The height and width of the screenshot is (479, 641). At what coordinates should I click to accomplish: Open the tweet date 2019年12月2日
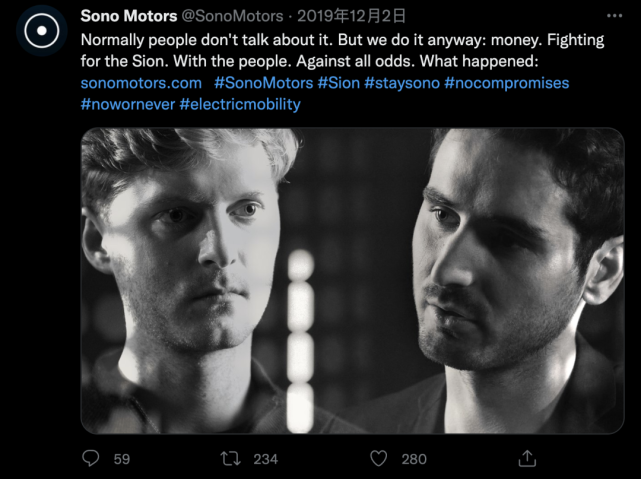tap(351, 16)
